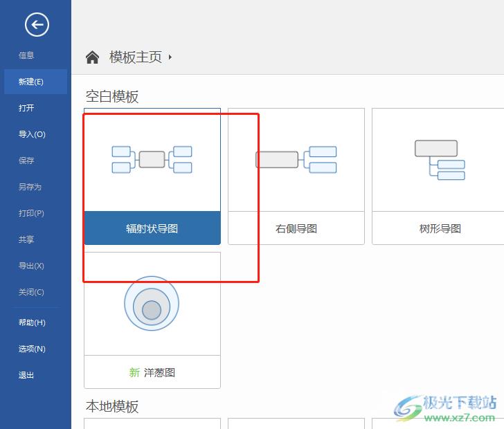Screen dimensions: 504x429
Task: Click the 辐射状导图 blue label
Action: (152, 228)
